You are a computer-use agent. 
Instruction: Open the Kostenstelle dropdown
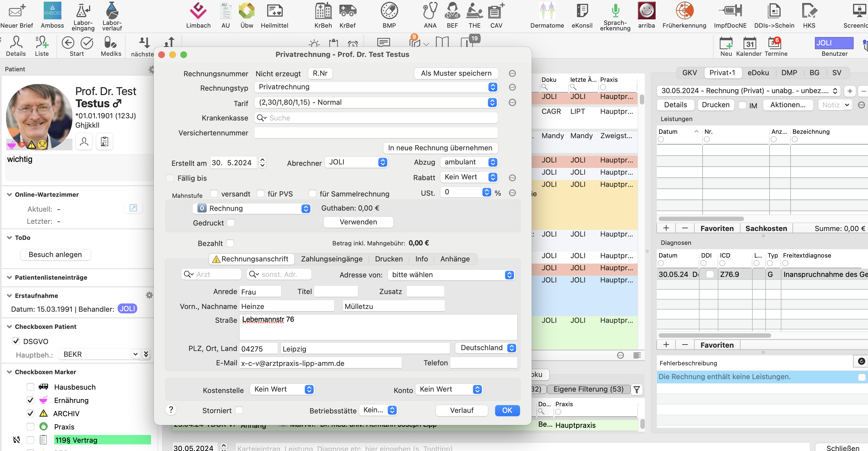click(282, 389)
